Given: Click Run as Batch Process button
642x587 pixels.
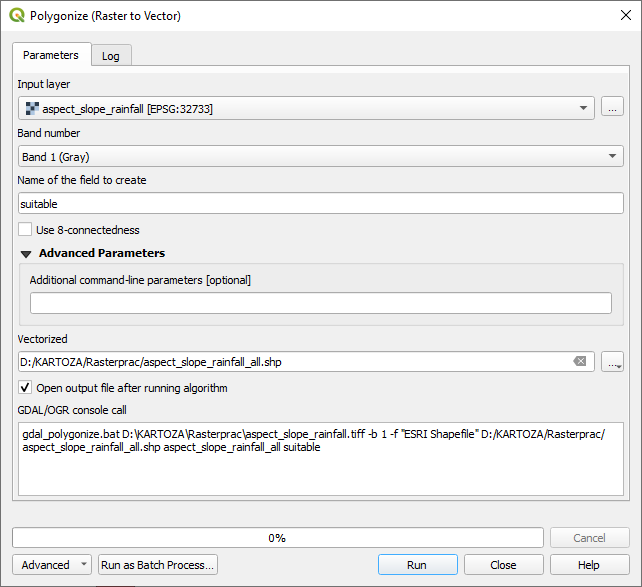Looking at the screenshot, I should point(158,565).
